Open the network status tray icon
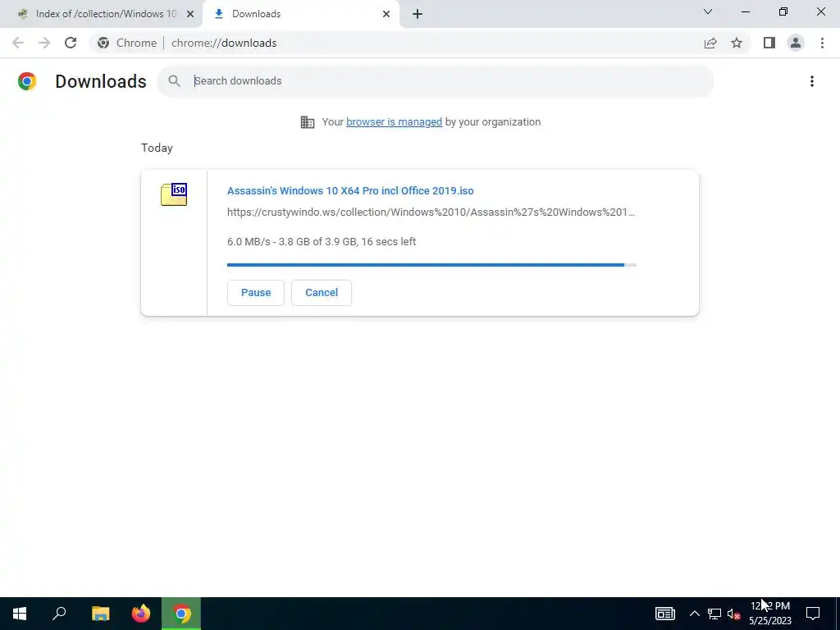Viewport: 840px width, 630px height. pyautogui.click(x=714, y=614)
